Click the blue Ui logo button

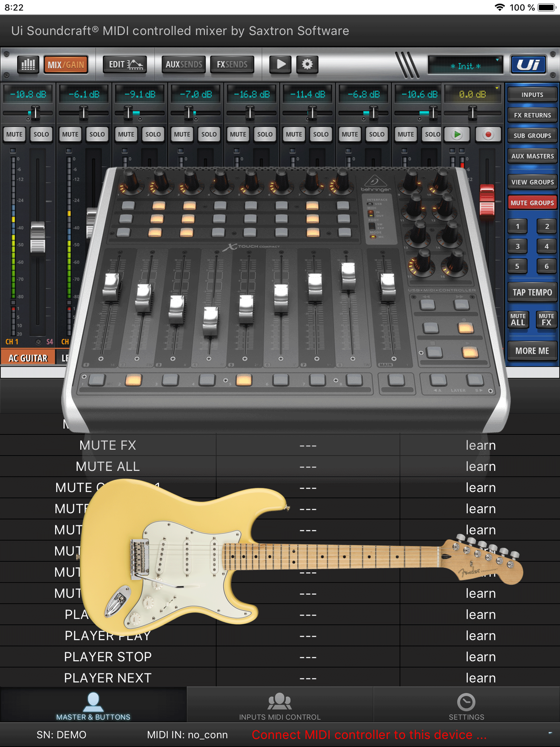[528, 65]
